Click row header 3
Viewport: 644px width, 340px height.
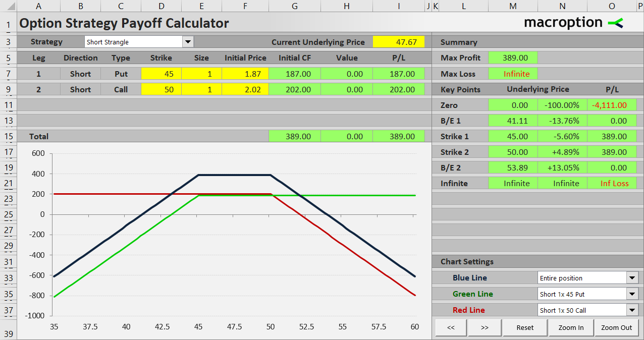point(8,42)
